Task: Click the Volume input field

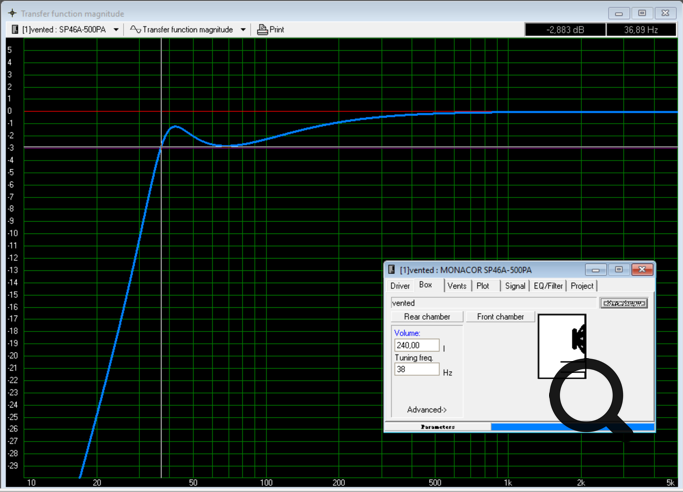Action: (x=416, y=346)
